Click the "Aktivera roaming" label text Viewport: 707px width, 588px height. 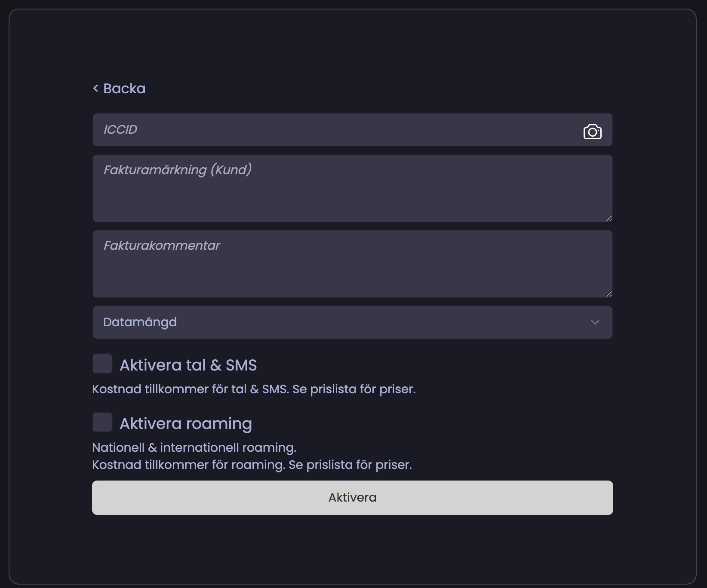(x=186, y=424)
